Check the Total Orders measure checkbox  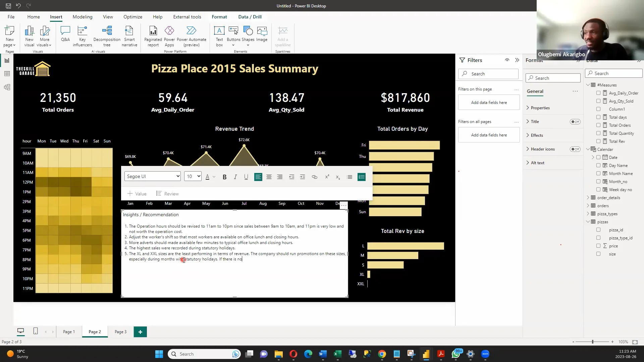598,125
